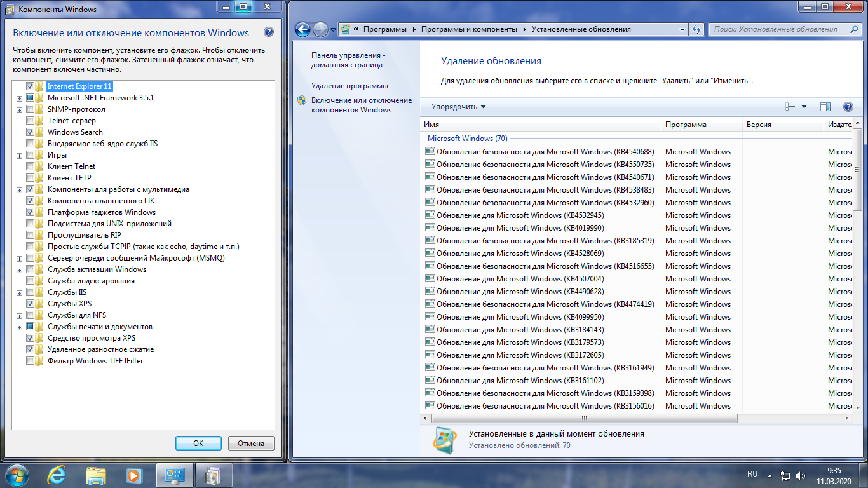Screen dimensions: 868x488
Task: Open Удаление программы link
Action: [x=349, y=86]
